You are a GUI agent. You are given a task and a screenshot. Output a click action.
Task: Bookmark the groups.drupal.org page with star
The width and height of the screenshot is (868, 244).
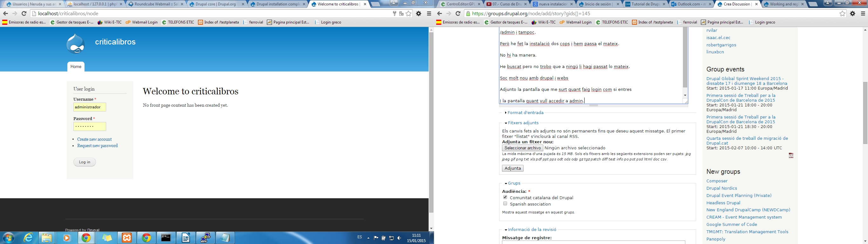[x=842, y=13]
